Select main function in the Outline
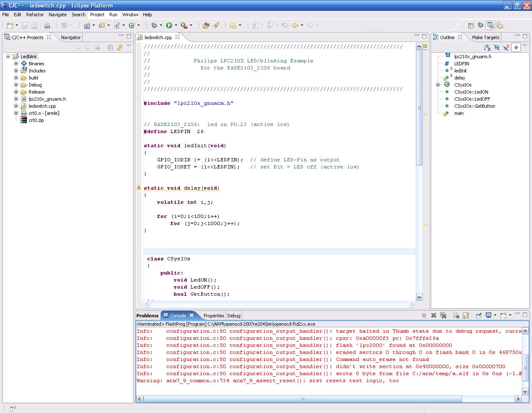Image resolution: width=532 pixels, height=413 pixels. [x=458, y=113]
